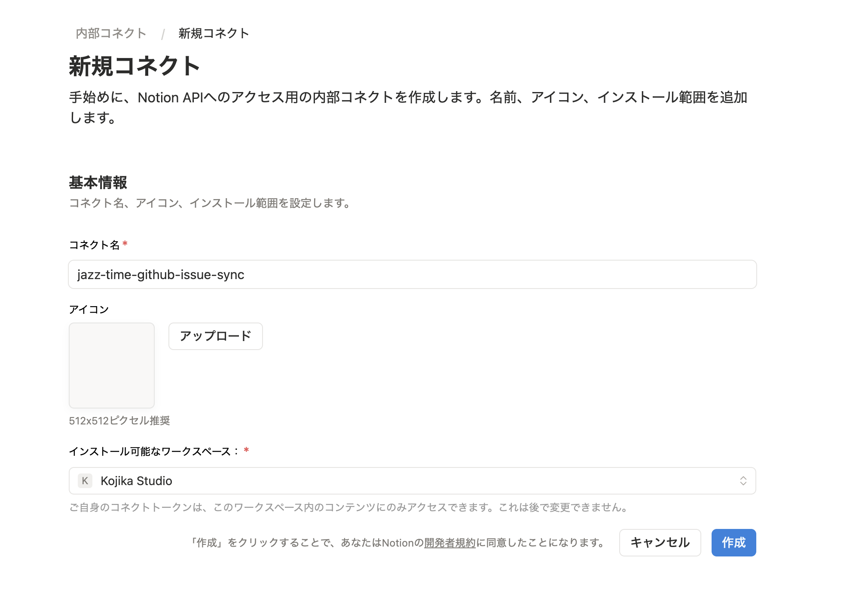Open the 内部コネクト breadcrumb link

111,34
